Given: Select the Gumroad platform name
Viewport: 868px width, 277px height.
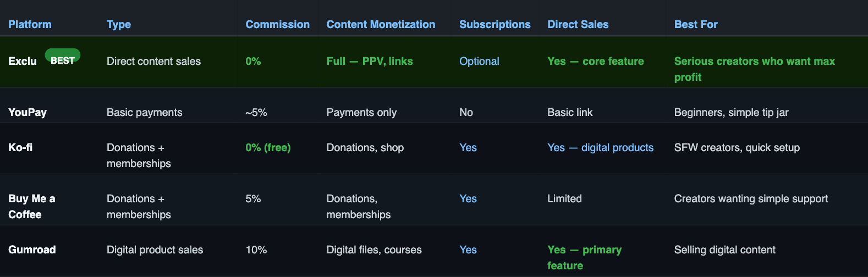Looking at the screenshot, I should point(32,250).
